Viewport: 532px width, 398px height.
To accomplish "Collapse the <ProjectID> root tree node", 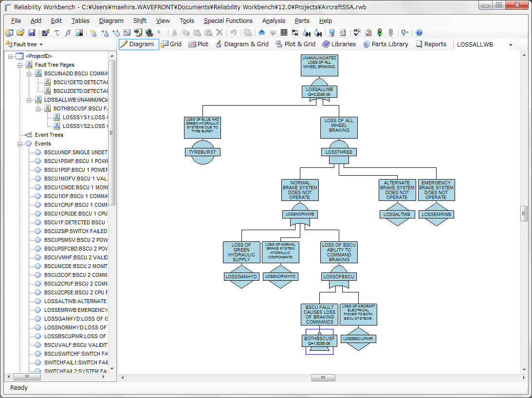I will [11, 56].
